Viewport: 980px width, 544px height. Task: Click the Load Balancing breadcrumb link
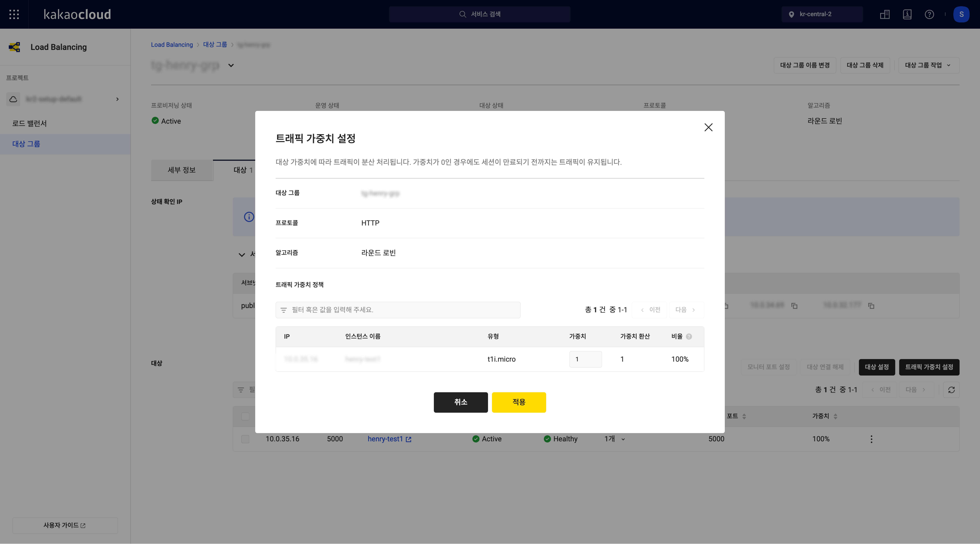[172, 45]
